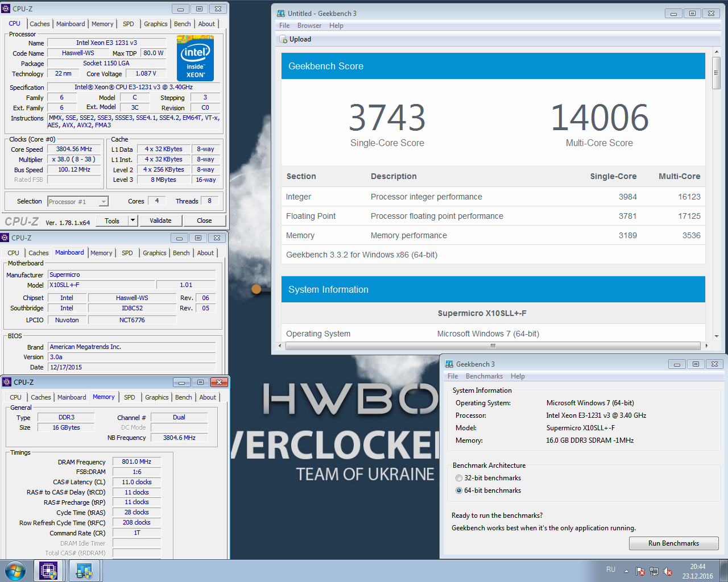The height and width of the screenshot is (582, 728).
Task: Open the Windows Start menu orb
Action: (15, 571)
